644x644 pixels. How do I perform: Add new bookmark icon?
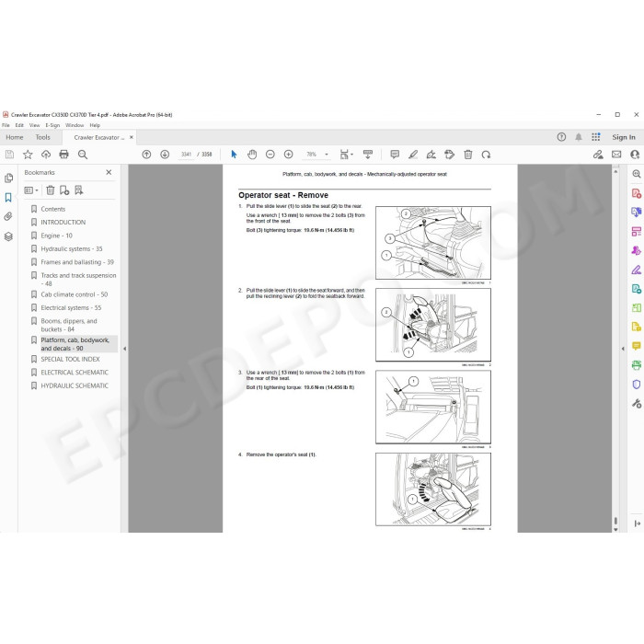[x=64, y=190]
